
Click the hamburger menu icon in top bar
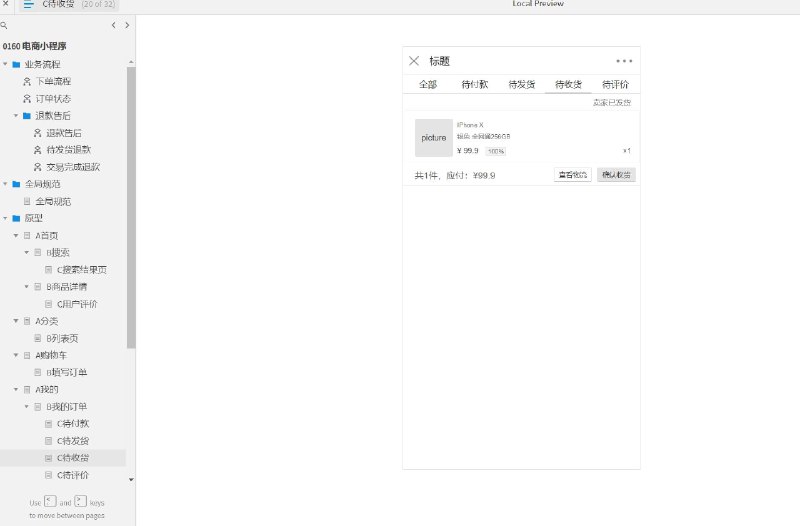(29, 4)
